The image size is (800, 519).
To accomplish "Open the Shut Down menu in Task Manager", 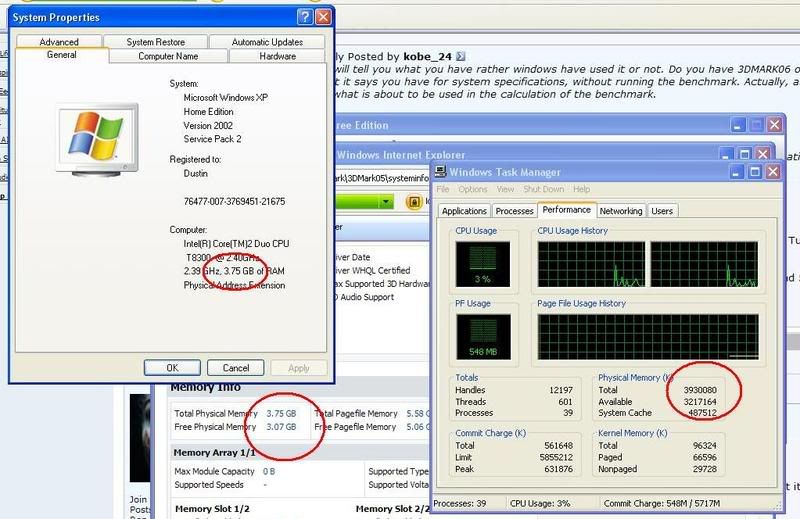I will (543, 189).
